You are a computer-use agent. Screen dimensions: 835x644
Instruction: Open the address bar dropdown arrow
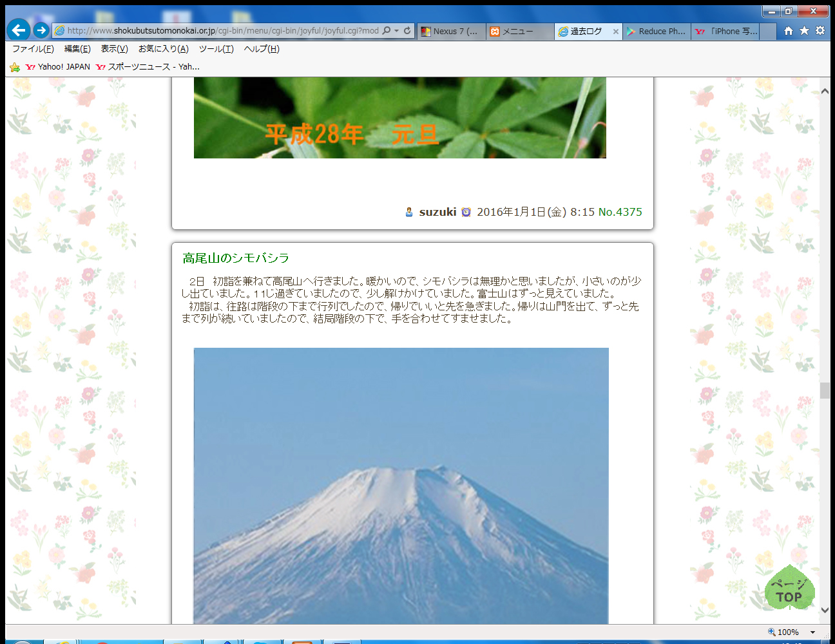(396, 30)
